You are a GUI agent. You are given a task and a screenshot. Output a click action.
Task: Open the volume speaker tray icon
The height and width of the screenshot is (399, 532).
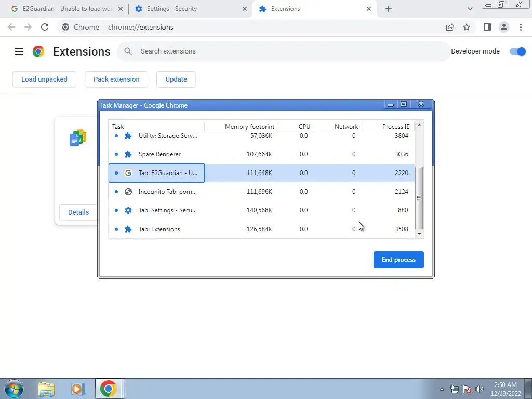tap(479, 389)
